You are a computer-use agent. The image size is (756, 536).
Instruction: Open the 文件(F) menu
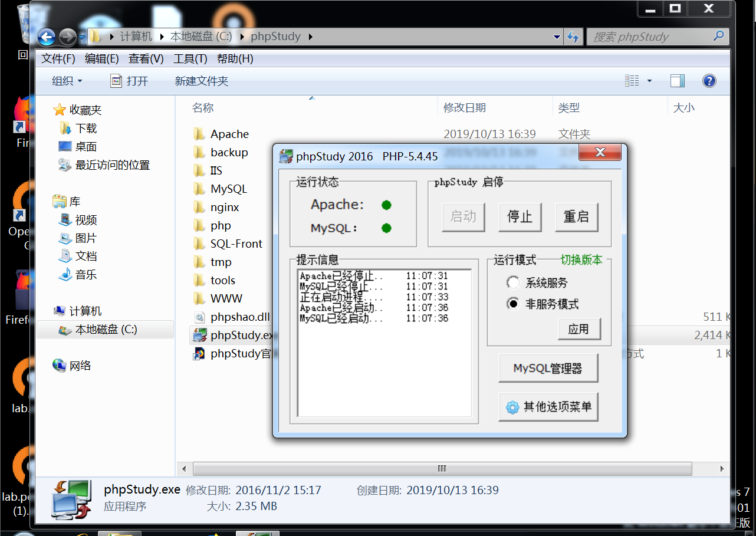pos(58,59)
